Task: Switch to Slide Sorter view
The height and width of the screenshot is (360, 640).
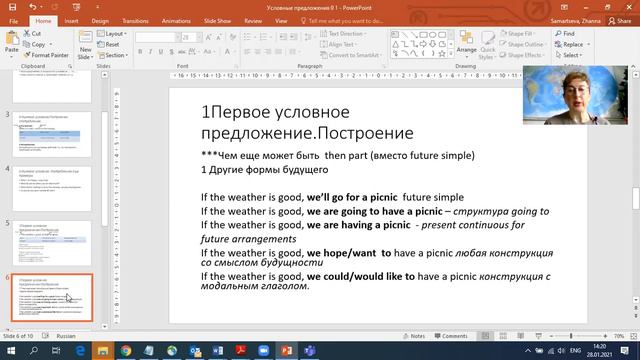Action: (503, 336)
